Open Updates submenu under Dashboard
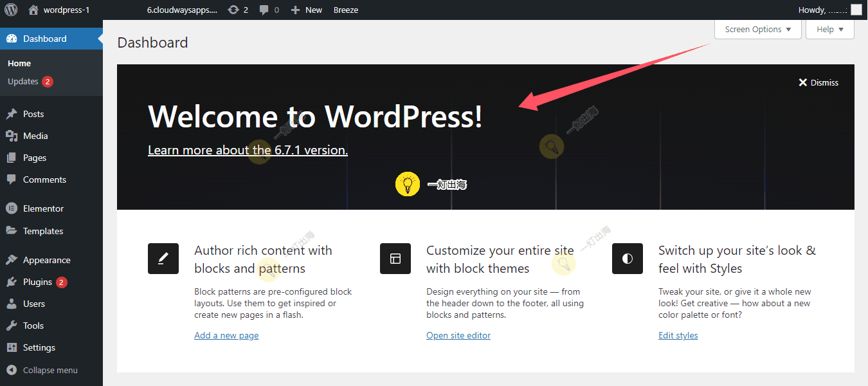868x386 pixels. (x=23, y=82)
